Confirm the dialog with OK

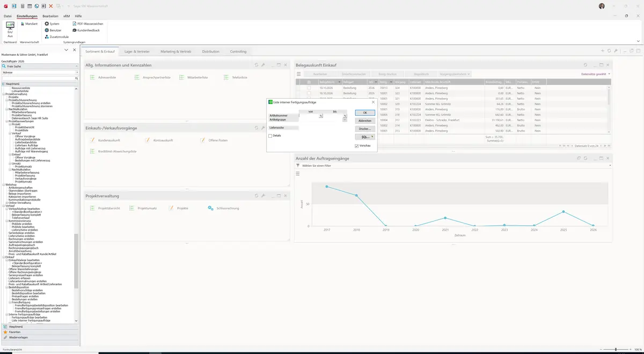(365, 113)
